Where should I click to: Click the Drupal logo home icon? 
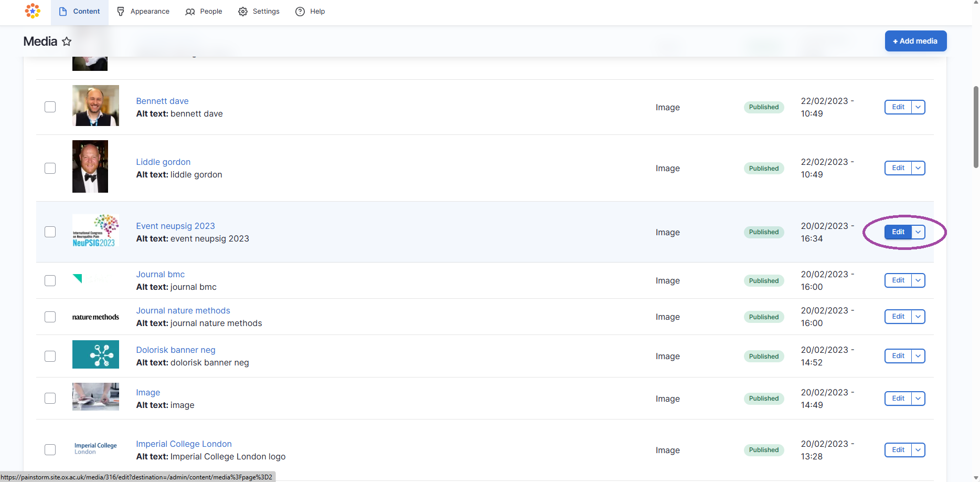(33, 11)
